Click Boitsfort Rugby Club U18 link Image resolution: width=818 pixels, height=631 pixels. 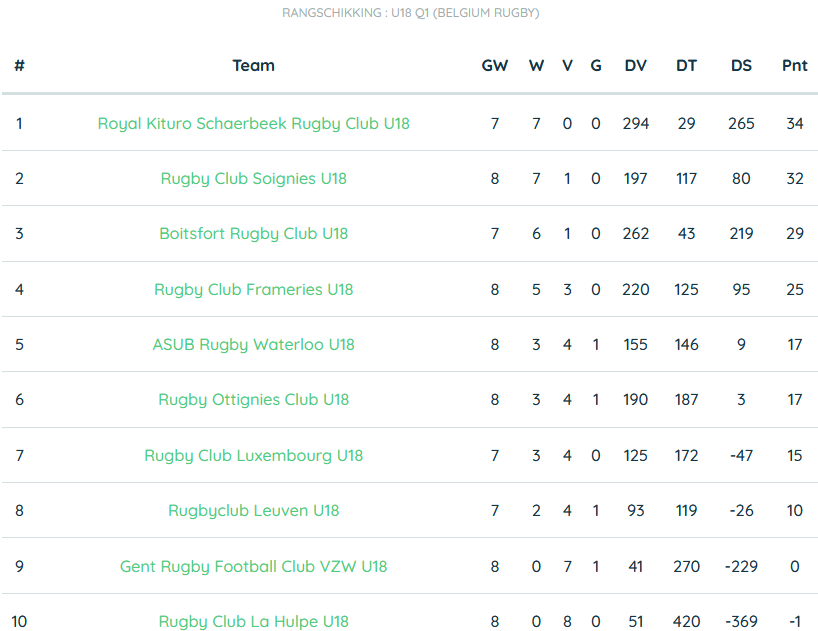coord(254,233)
